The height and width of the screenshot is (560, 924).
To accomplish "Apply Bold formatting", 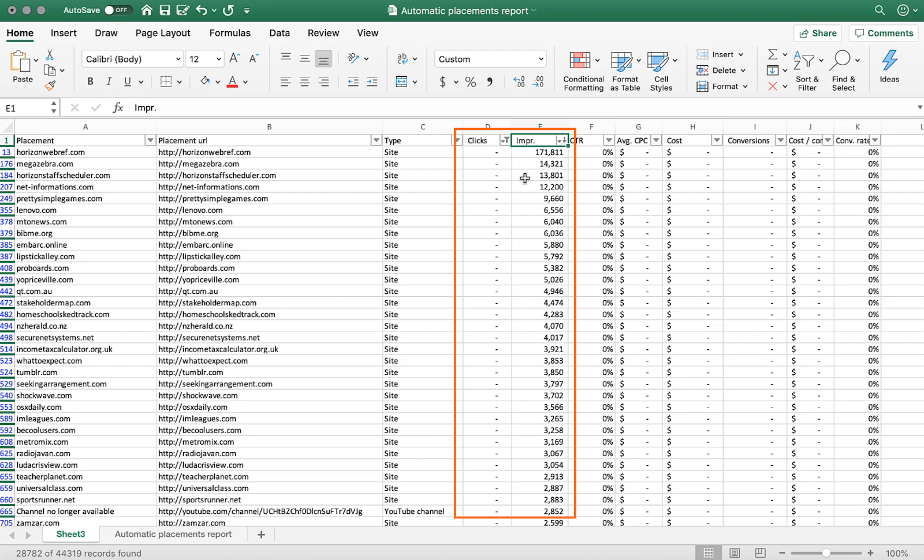I will (90, 82).
